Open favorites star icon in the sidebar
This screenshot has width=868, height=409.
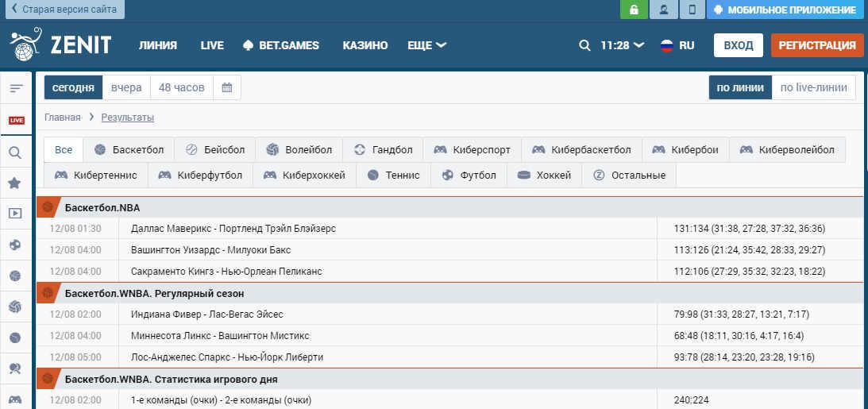point(15,183)
